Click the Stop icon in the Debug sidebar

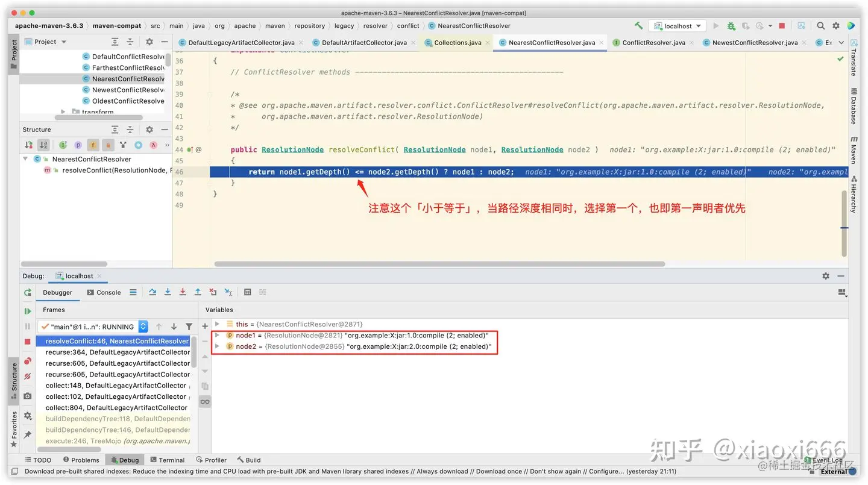tap(27, 342)
